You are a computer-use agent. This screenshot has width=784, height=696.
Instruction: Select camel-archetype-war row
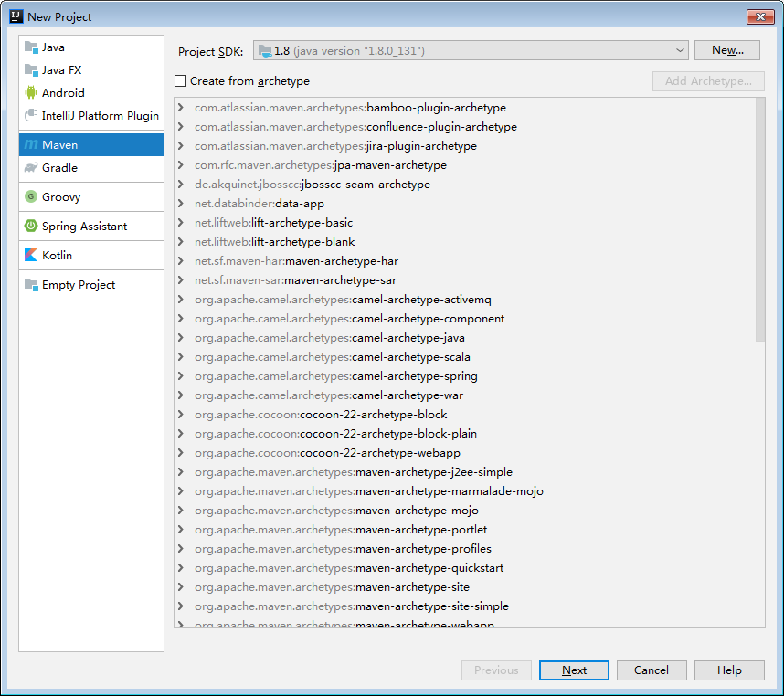465,395
